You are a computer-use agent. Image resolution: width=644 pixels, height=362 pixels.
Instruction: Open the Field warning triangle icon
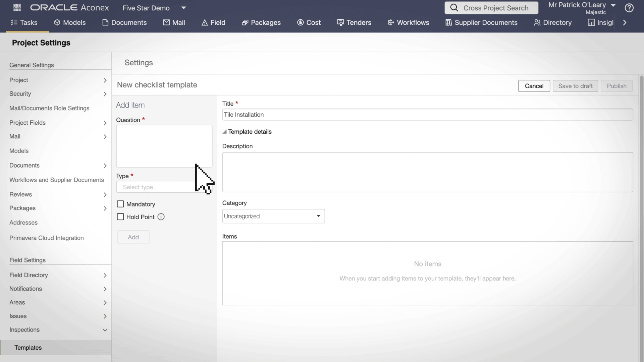tap(205, 22)
